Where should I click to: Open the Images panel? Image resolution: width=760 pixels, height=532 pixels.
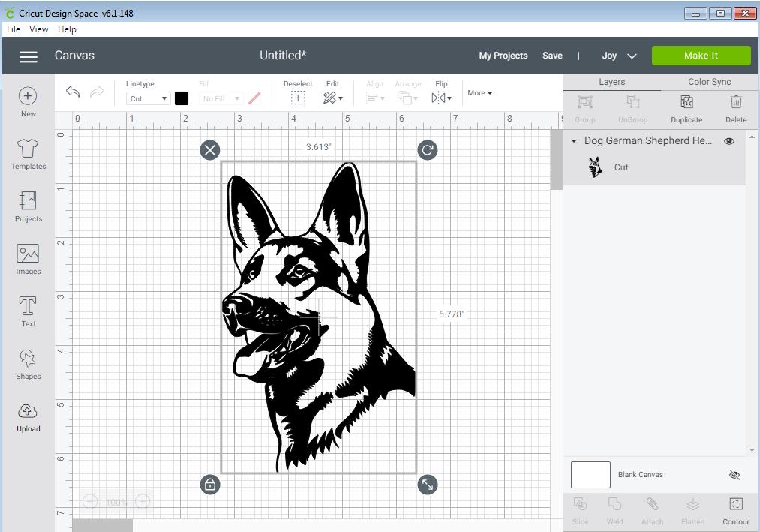point(28,259)
